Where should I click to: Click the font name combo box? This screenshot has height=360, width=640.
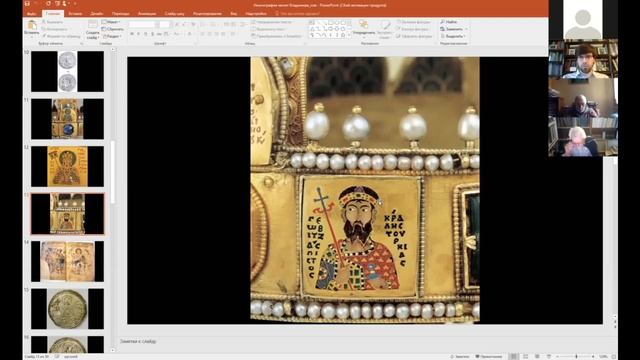click(x=143, y=25)
